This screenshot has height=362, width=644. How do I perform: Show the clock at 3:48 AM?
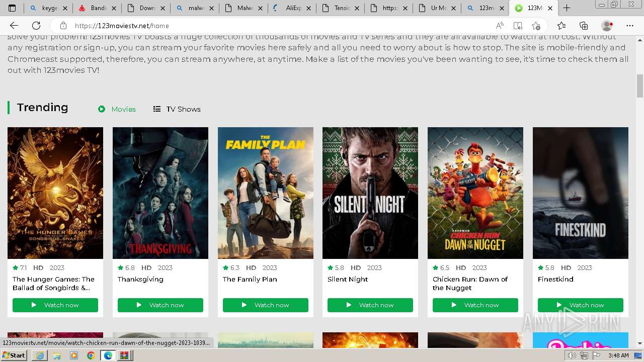click(618, 355)
